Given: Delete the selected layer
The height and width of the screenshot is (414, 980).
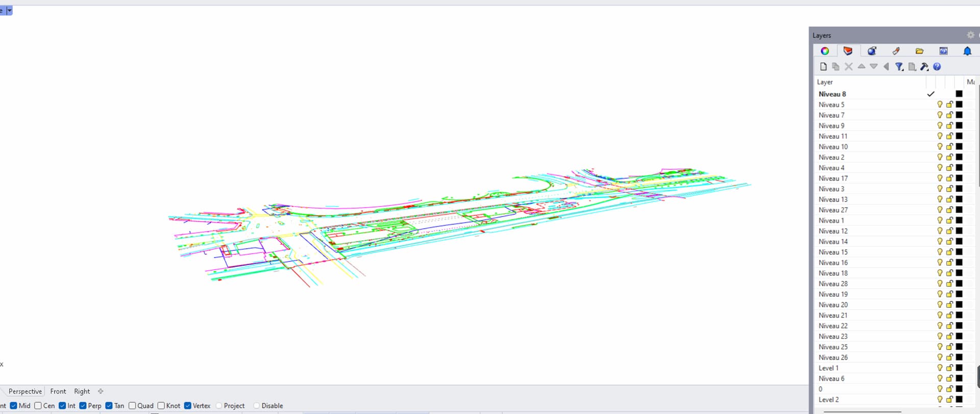Looking at the screenshot, I should click(x=848, y=67).
